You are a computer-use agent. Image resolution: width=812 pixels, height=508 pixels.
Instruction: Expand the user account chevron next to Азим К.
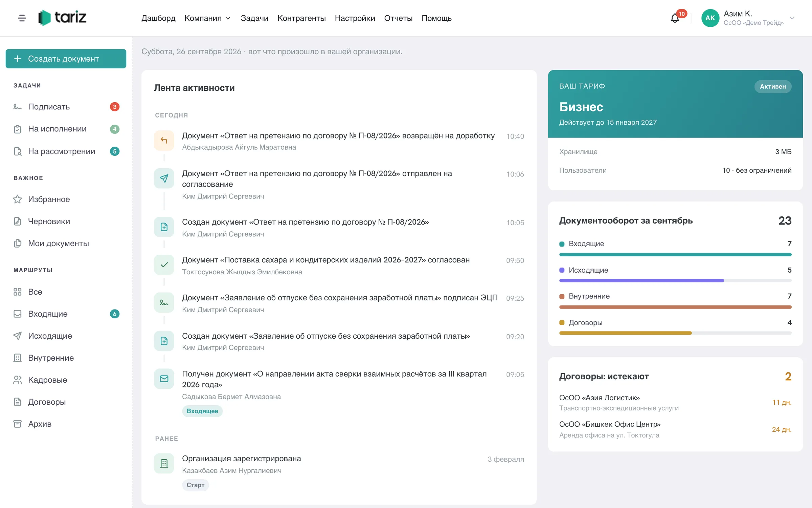[792, 18]
